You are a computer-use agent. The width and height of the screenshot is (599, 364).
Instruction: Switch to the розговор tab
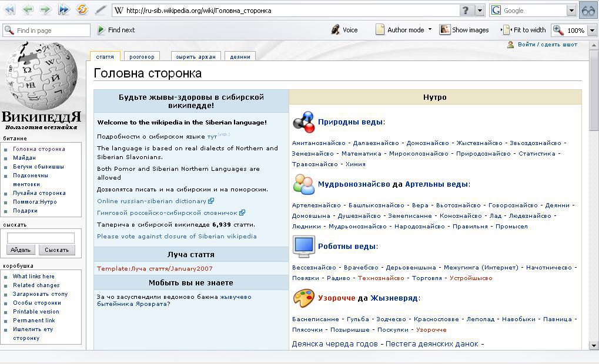pyautogui.click(x=142, y=56)
